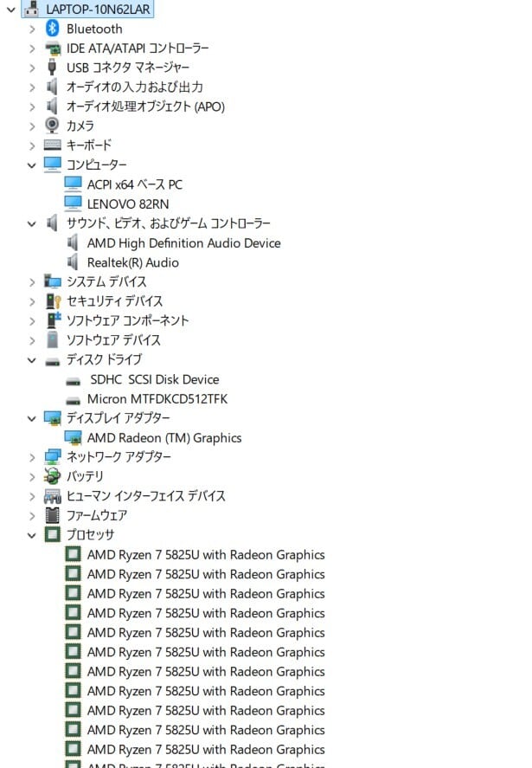This screenshot has height=768, width=532.
Task: Select オーディオ処理オブジェクト (APO) label
Action: click(x=146, y=106)
